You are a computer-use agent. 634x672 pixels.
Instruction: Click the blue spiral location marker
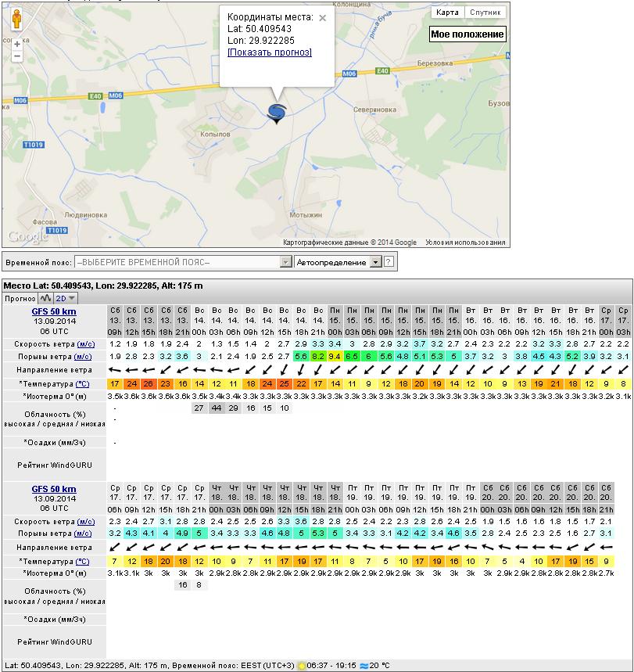pos(277,113)
